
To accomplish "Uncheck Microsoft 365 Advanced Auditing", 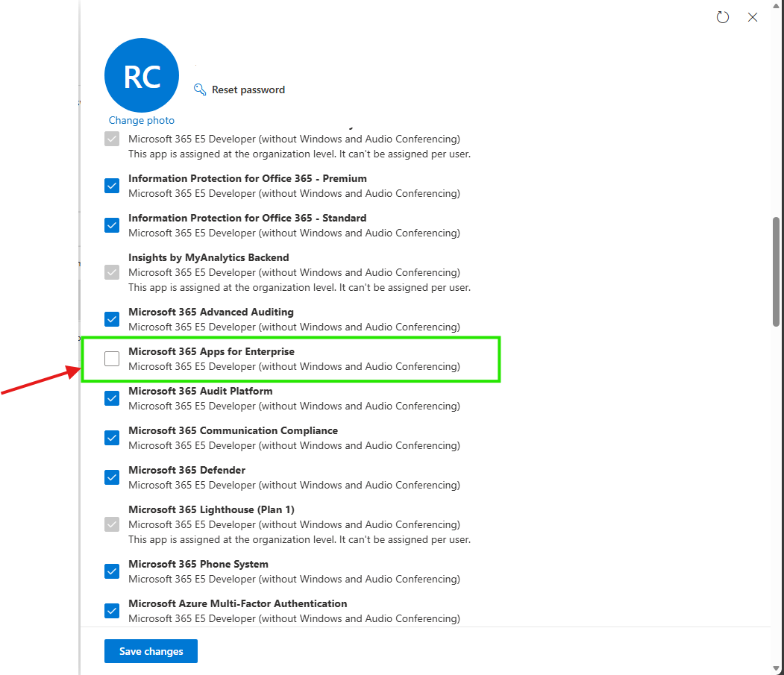I will [x=112, y=319].
